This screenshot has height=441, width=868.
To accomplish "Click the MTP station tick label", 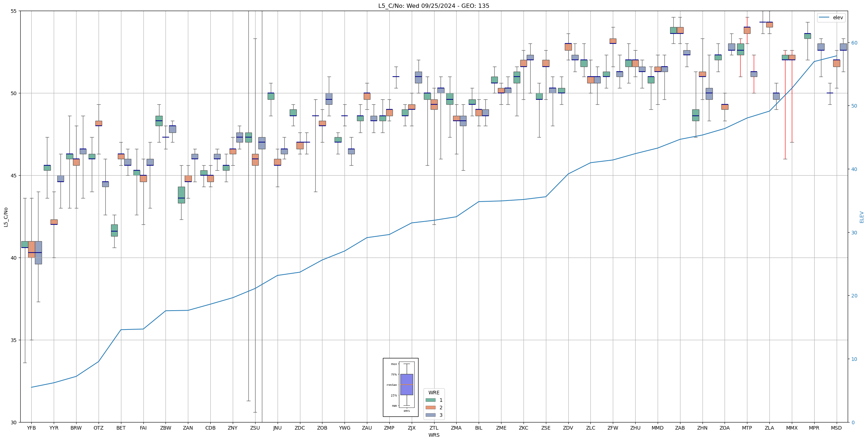I will coord(747,428).
